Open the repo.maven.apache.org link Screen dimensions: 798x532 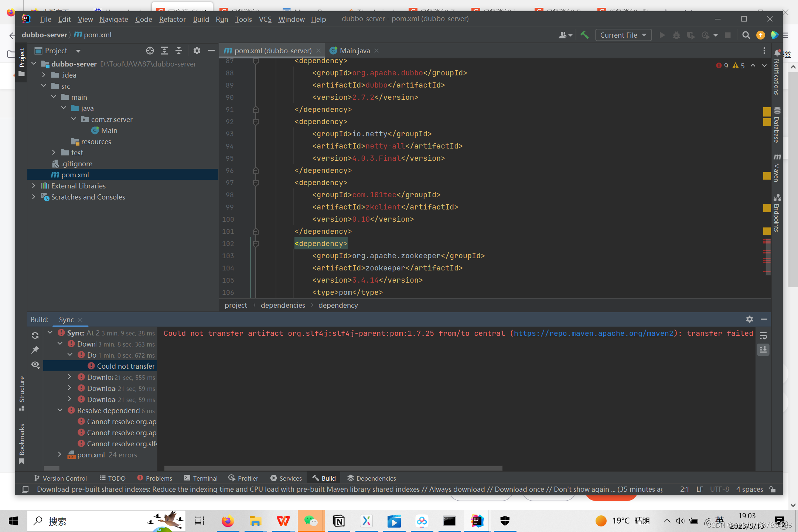click(x=593, y=333)
